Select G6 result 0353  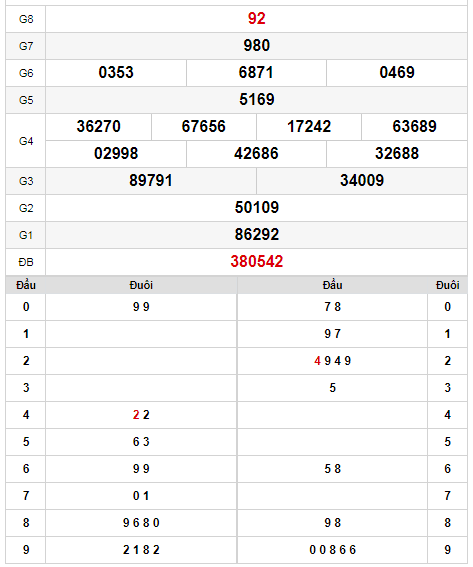pos(116,73)
